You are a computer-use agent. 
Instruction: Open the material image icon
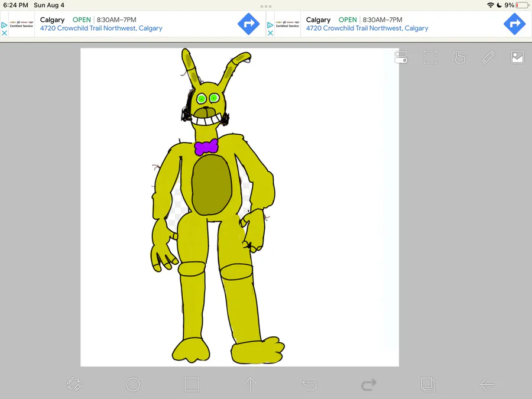coord(517,57)
